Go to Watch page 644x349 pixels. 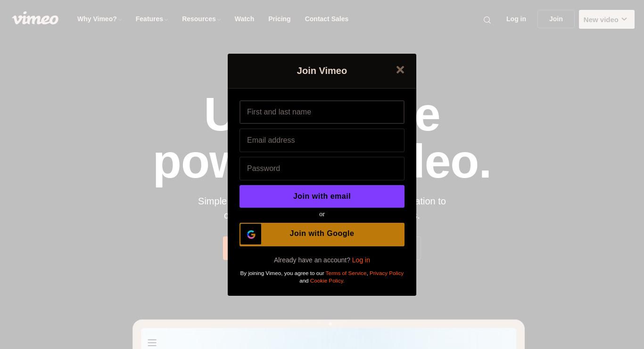[x=244, y=19]
